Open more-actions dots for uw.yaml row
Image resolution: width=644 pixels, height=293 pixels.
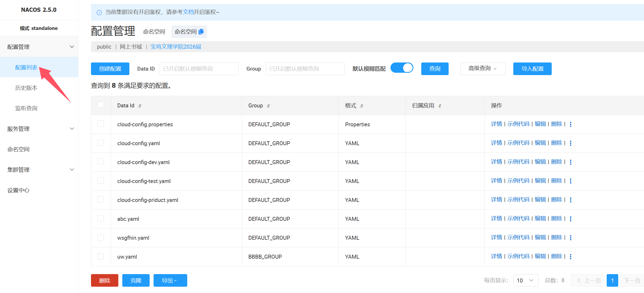571,257
